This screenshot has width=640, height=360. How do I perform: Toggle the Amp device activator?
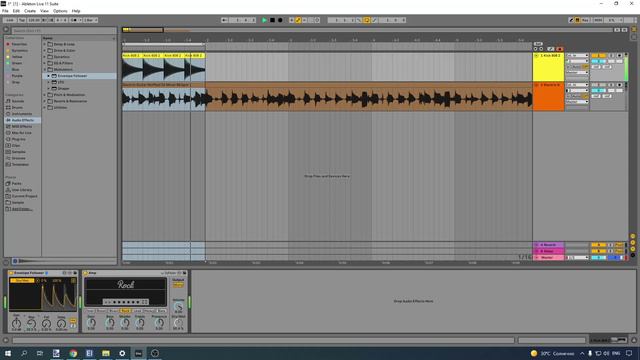(86, 273)
